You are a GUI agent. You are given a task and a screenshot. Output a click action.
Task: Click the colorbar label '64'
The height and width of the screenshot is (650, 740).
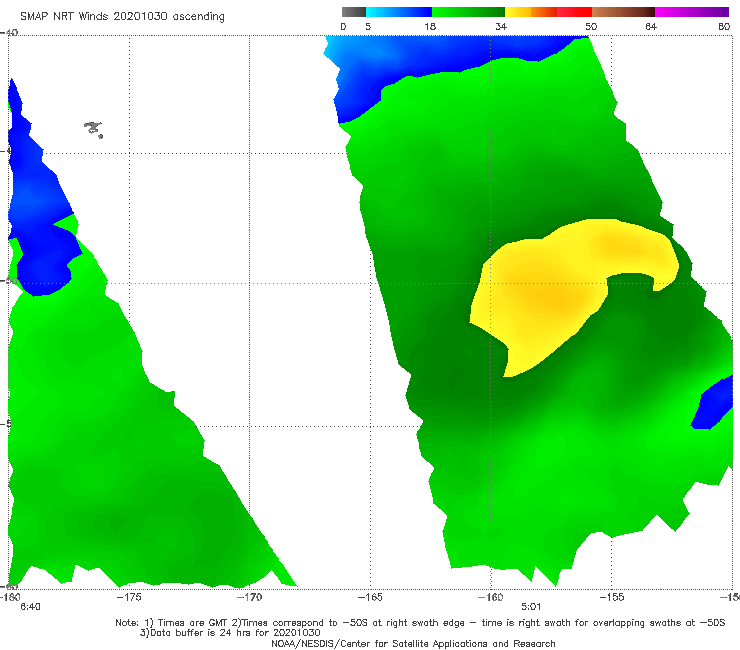[x=651, y=26]
